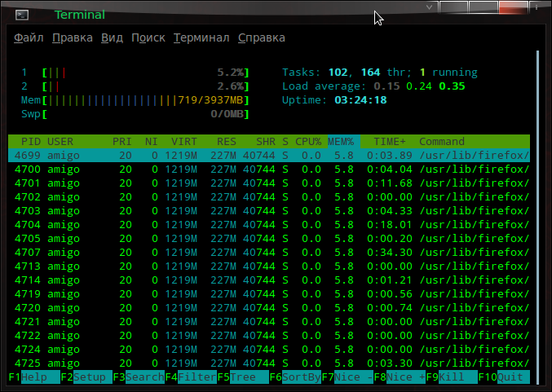Sort by CPU% column header
The width and height of the screenshot is (552, 392).
pos(308,142)
